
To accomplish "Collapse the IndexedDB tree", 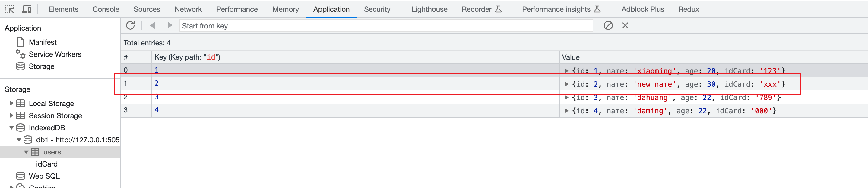I will [12, 128].
